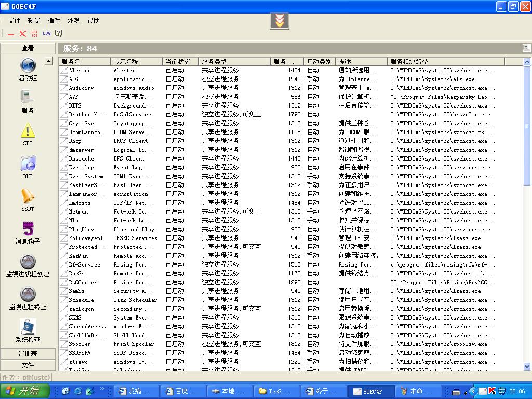Viewport: 532px width, 399px height.
Task: Click the path C:\WINDOWS\system32\brsvc01a.exe
Action: (440, 115)
